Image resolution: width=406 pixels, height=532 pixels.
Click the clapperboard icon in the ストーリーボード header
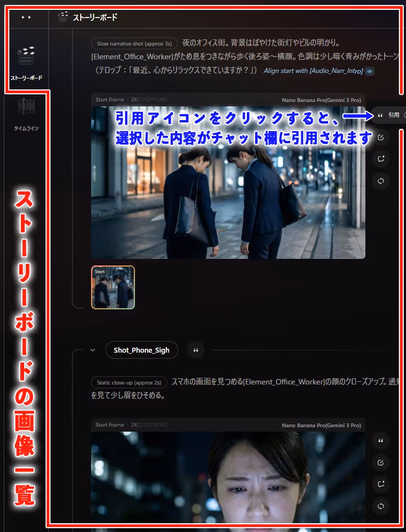63,18
